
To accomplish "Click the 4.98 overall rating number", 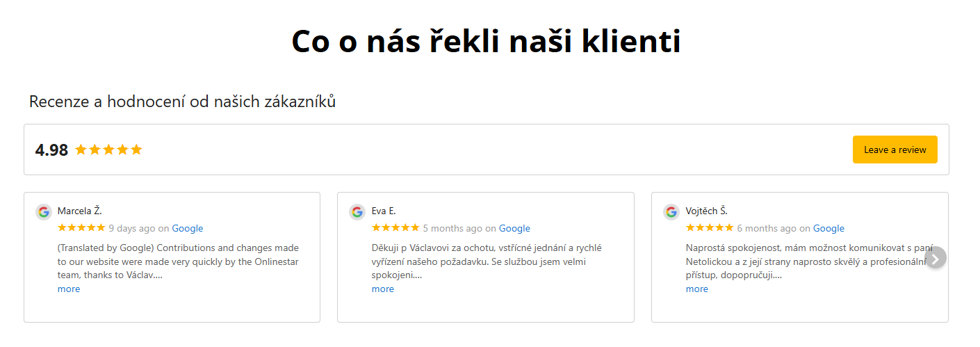I will 51,150.
